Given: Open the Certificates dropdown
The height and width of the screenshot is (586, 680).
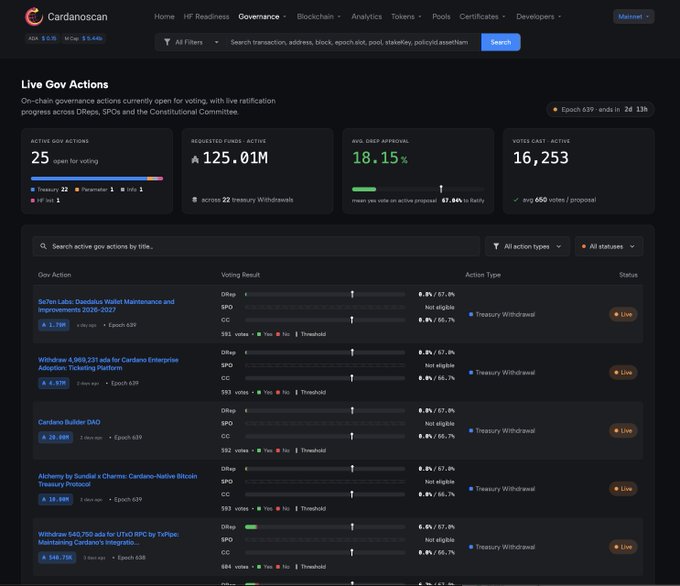Looking at the screenshot, I should click(482, 16).
